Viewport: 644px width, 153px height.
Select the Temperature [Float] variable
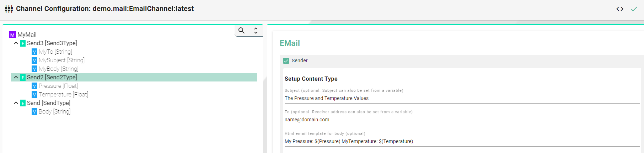(x=63, y=94)
